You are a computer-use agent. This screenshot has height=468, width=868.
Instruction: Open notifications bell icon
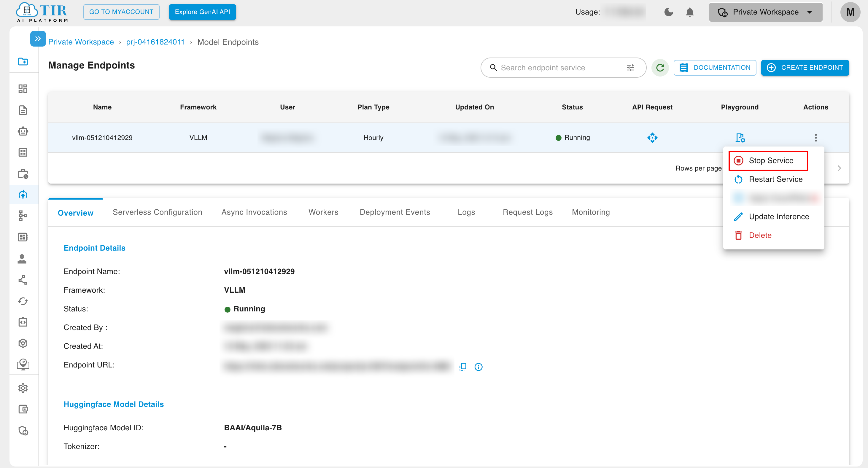coord(690,12)
